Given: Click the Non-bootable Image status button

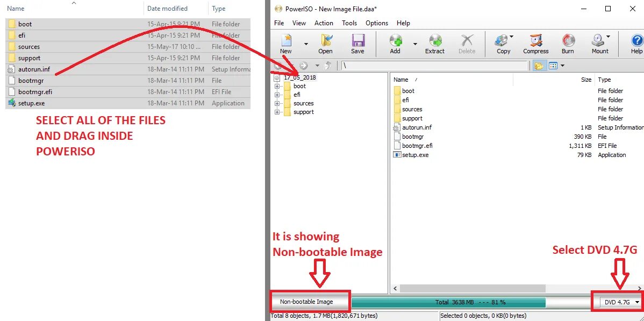Looking at the screenshot, I should point(306,302).
